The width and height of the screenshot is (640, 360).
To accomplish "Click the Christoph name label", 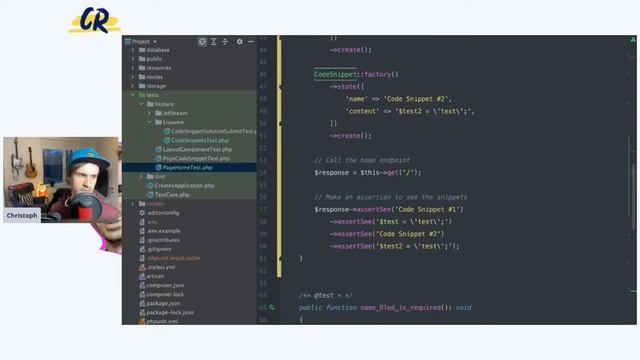I will pos(22,216).
